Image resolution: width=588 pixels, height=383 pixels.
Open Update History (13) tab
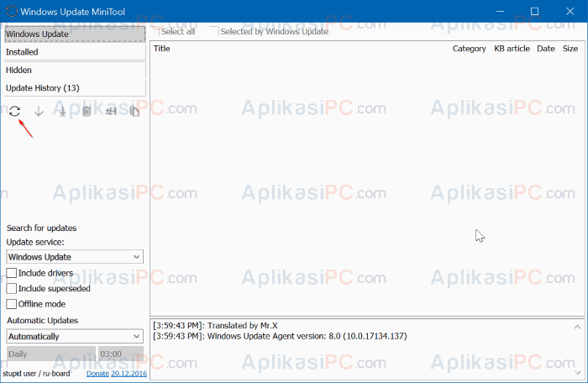click(x=75, y=88)
